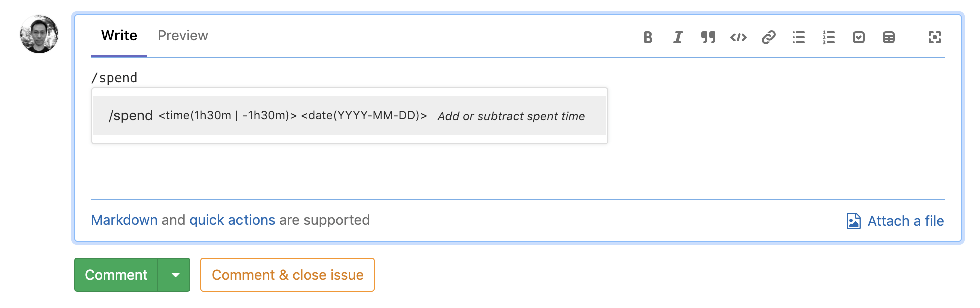Select the Write tab
Viewport: 980px width, 308px height.
coord(119,35)
